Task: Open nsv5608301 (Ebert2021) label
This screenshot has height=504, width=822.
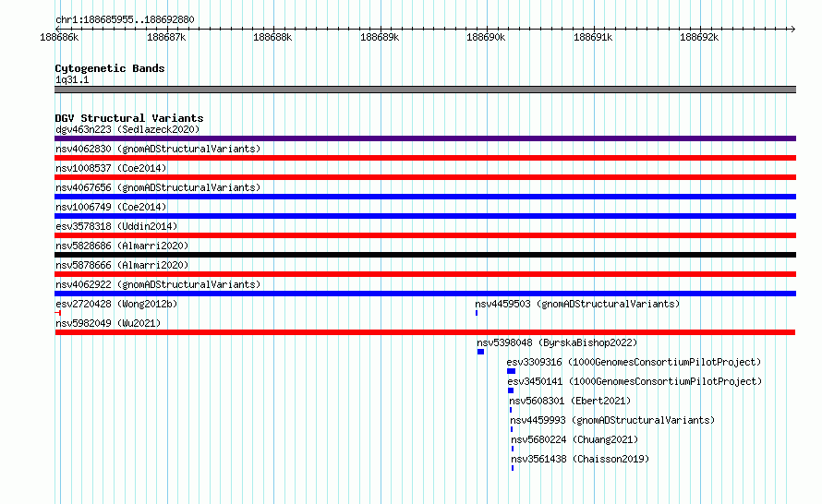Action: (570, 401)
